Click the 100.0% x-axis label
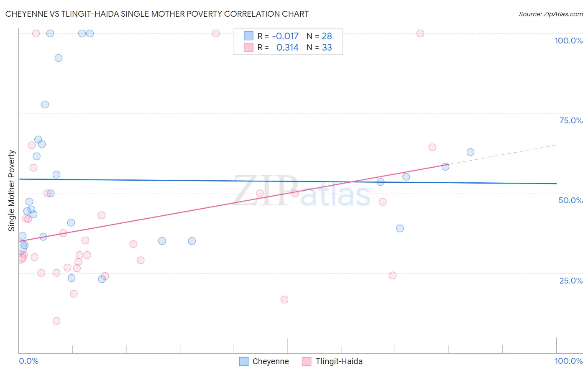This screenshot has height=373, width=588. pyautogui.click(x=569, y=361)
